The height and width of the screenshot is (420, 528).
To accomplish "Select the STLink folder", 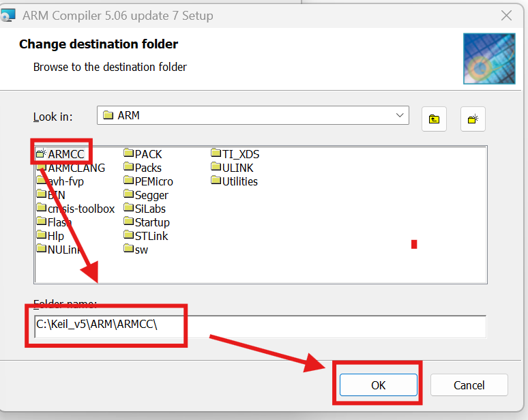I will (x=146, y=236).
